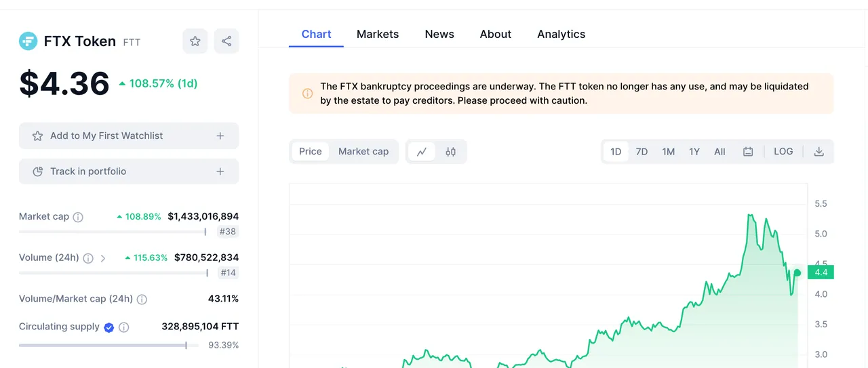
Task: Switch to line chart view icon
Action: click(422, 152)
